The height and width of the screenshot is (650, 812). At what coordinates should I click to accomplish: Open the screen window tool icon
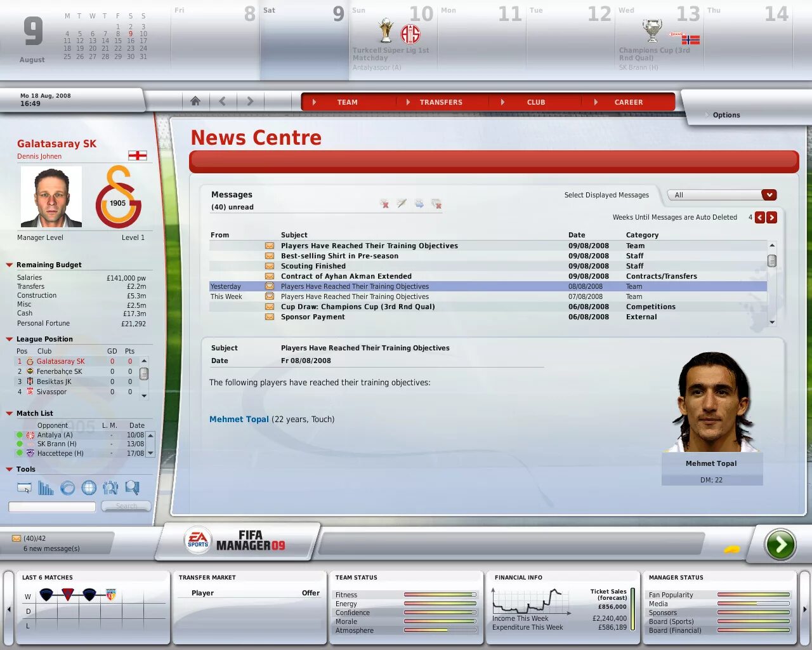tap(24, 487)
